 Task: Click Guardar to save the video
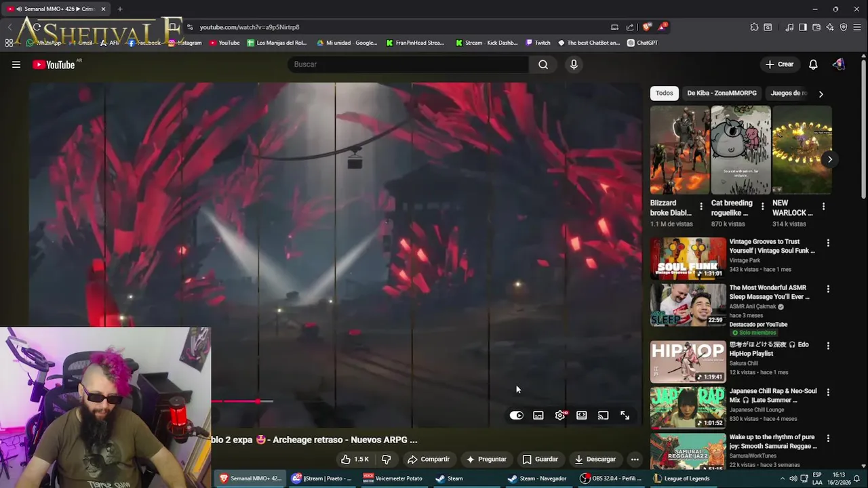point(540,460)
